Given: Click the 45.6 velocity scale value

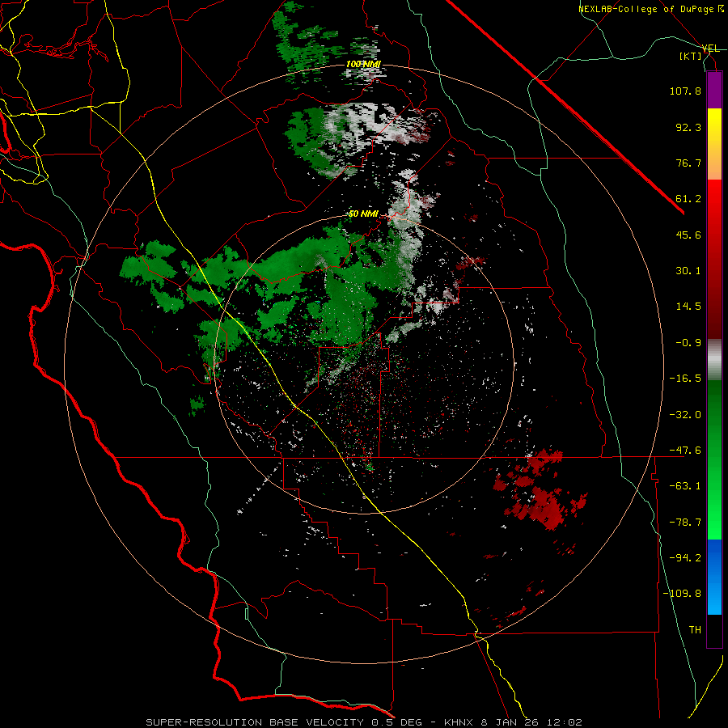Looking at the screenshot, I should pos(688,235).
